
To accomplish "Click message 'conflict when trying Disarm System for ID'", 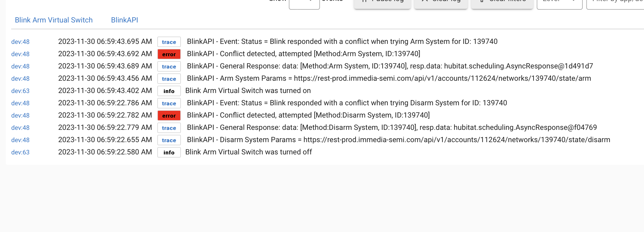I will [347, 103].
